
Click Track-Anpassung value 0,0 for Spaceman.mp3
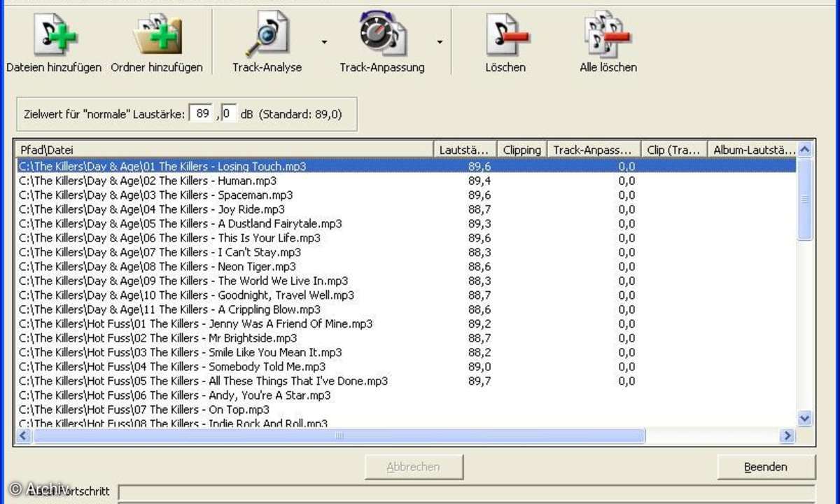[x=626, y=195]
